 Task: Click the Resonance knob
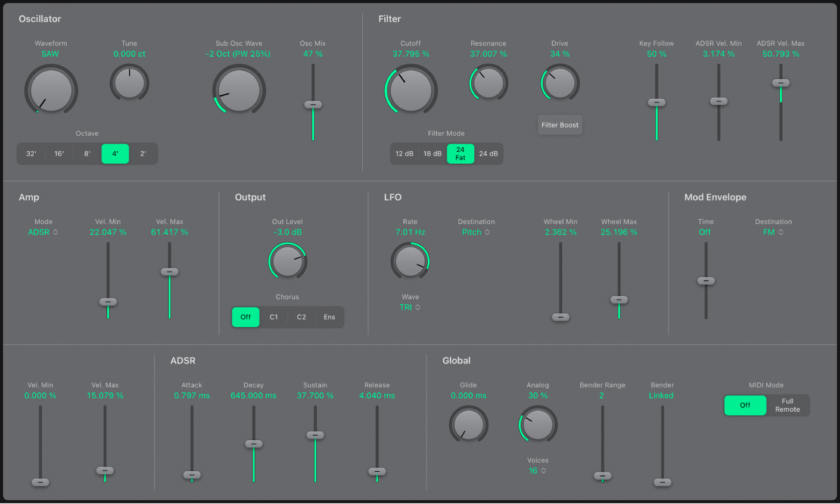click(489, 83)
